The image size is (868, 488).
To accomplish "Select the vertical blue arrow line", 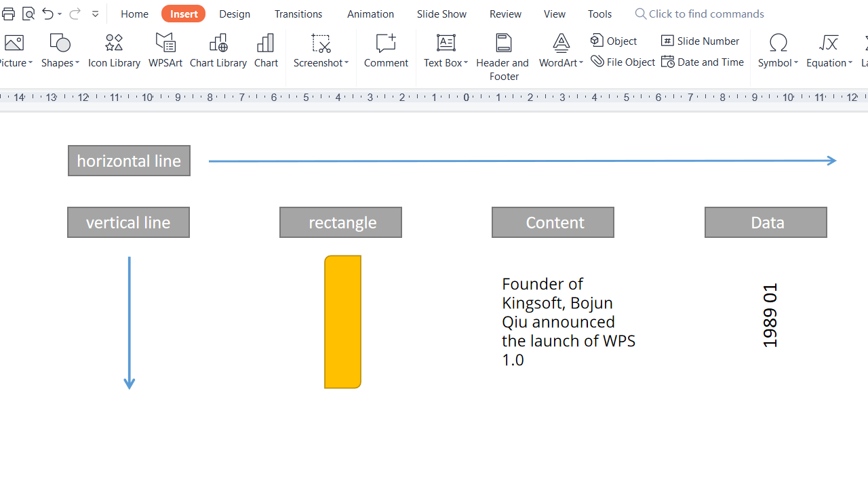I will (x=129, y=323).
